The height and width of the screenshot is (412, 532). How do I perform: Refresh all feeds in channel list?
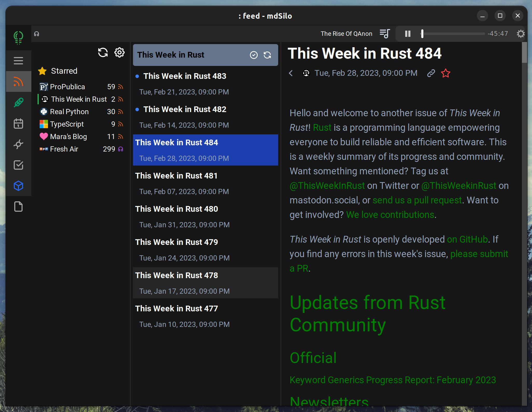[103, 53]
